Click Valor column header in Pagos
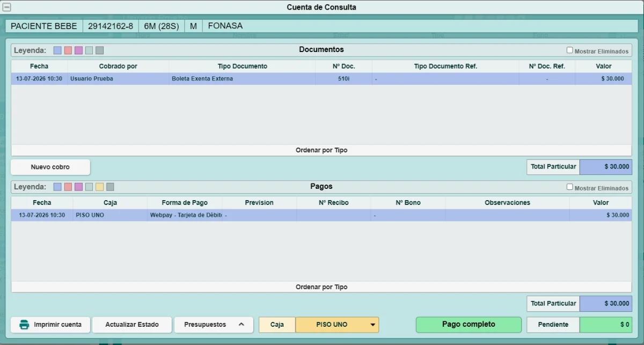The width and height of the screenshot is (644, 345). click(x=601, y=203)
